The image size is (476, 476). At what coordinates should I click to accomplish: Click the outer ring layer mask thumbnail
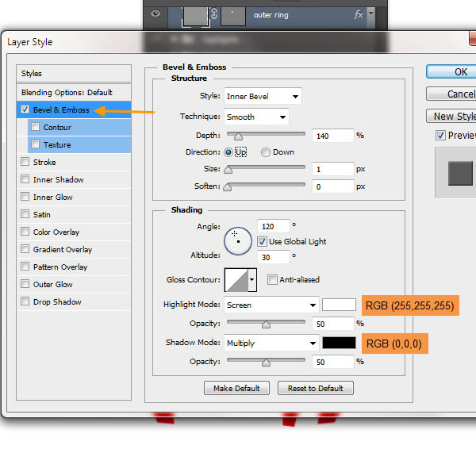[233, 13]
